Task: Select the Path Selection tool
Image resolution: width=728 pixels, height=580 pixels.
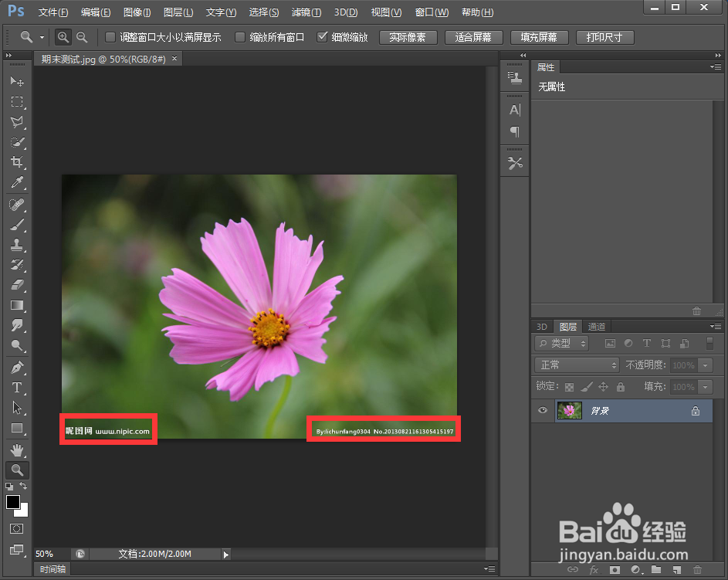Action: [17, 408]
